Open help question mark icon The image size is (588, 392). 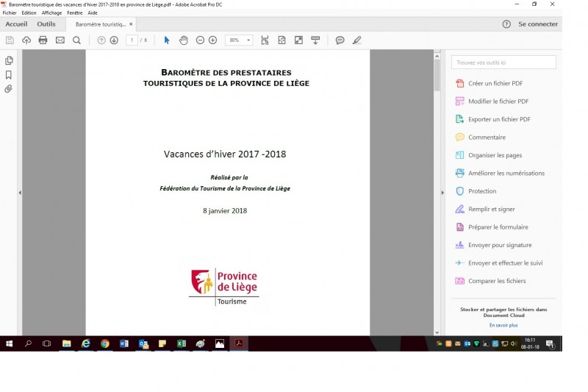[x=506, y=24]
